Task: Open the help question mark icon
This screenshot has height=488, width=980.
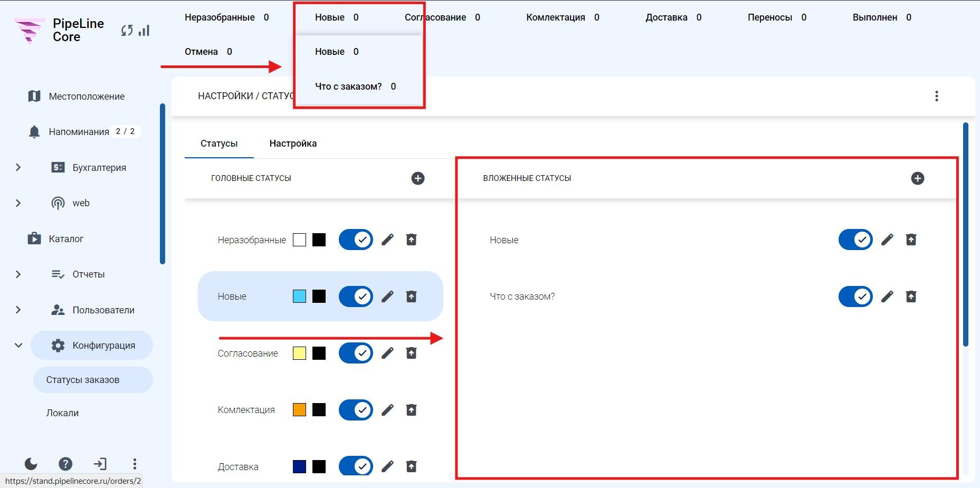Action: click(x=65, y=464)
